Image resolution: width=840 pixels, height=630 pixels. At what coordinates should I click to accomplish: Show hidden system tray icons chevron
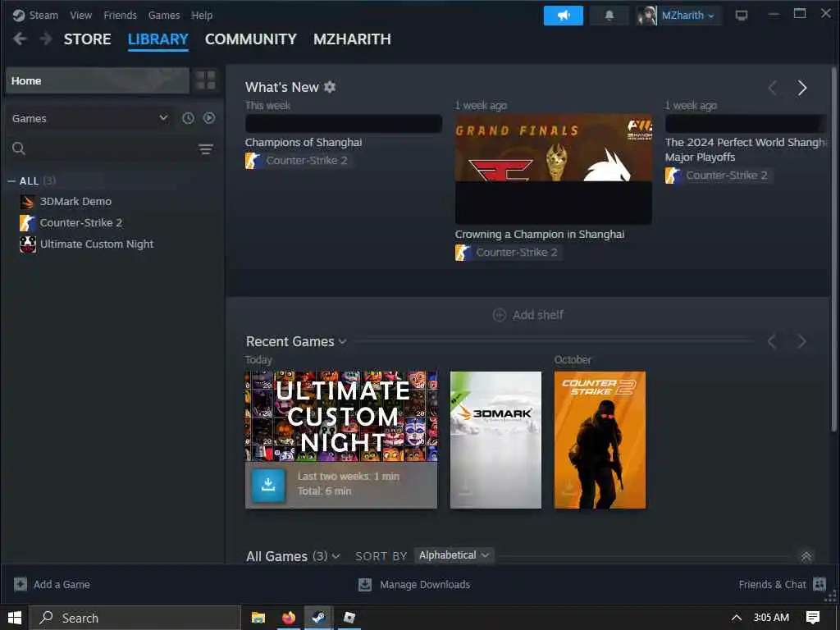point(737,618)
